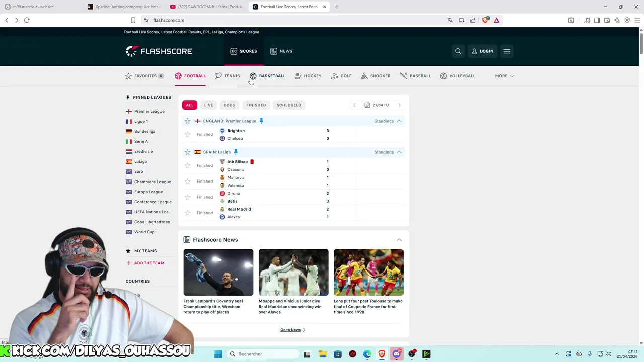Filter matches by Finished
The width and height of the screenshot is (644, 362).
tap(256, 105)
